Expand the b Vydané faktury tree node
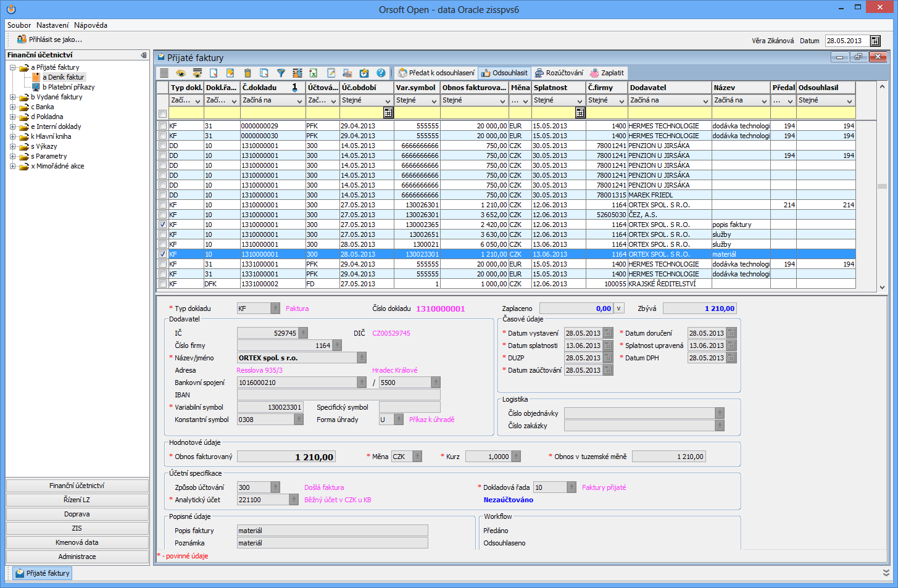Screen dimensions: 898x588 [12, 97]
